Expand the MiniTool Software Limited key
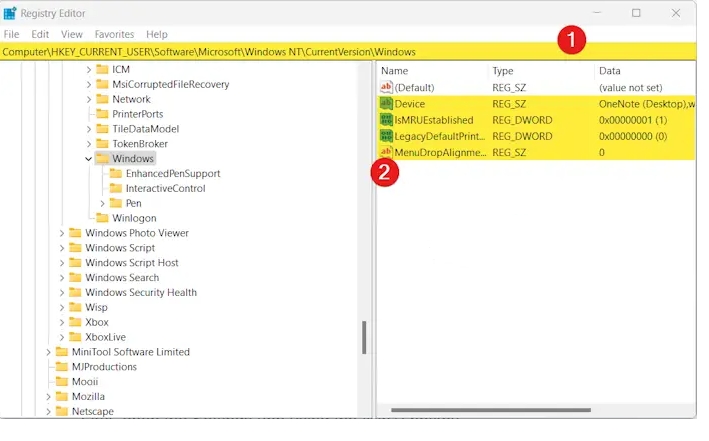Viewport: 709px width, 441px height. click(48, 352)
